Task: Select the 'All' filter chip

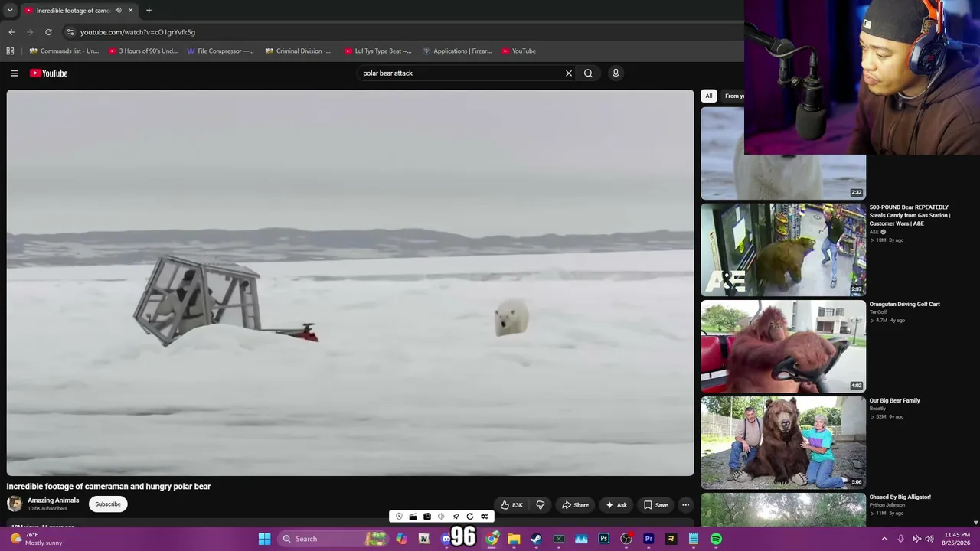Action: (709, 96)
